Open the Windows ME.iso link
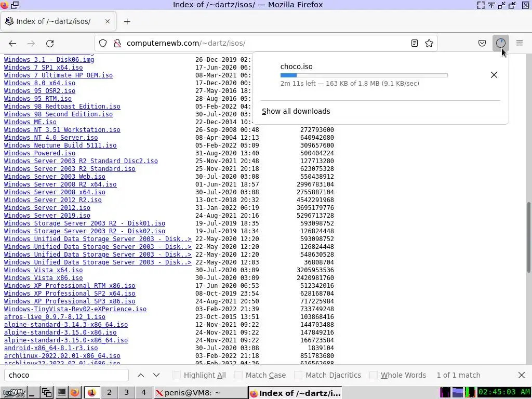The image size is (532, 399). coord(30,122)
